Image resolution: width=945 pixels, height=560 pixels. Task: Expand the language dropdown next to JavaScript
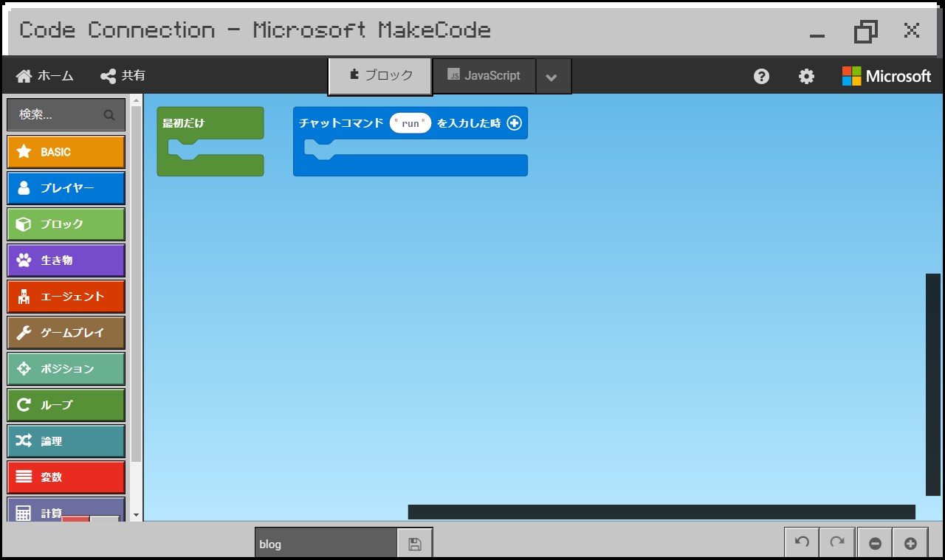coord(553,77)
